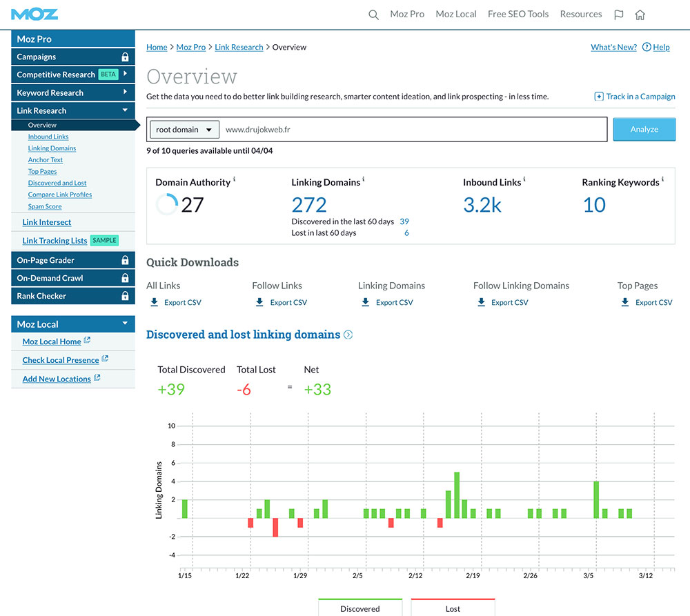
Task: Click the flag icon in header
Action: click(x=619, y=14)
